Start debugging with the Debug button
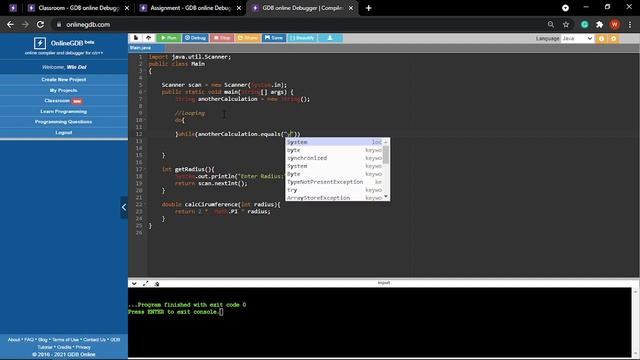The height and width of the screenshot is (360, 640). (196, 38)
